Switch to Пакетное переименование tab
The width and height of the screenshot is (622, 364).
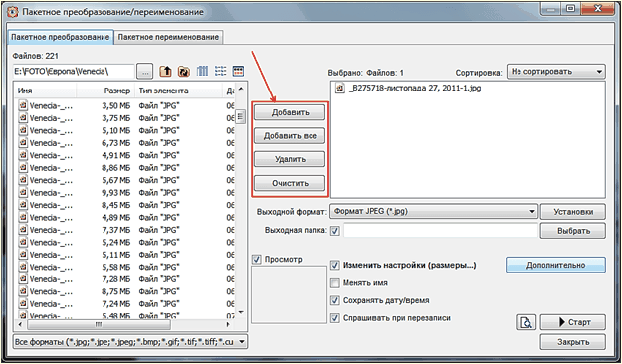(x=168, y=37)
